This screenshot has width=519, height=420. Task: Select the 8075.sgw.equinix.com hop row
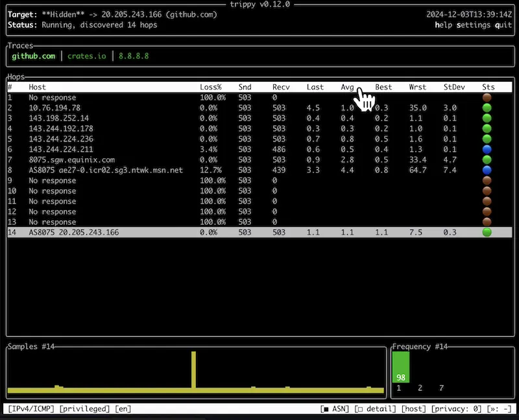click(x=259, y=159)
